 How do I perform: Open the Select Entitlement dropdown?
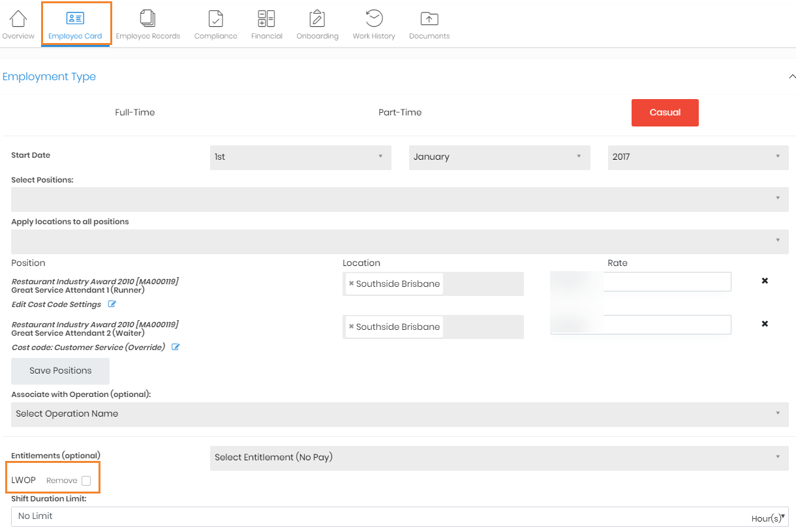499,458
